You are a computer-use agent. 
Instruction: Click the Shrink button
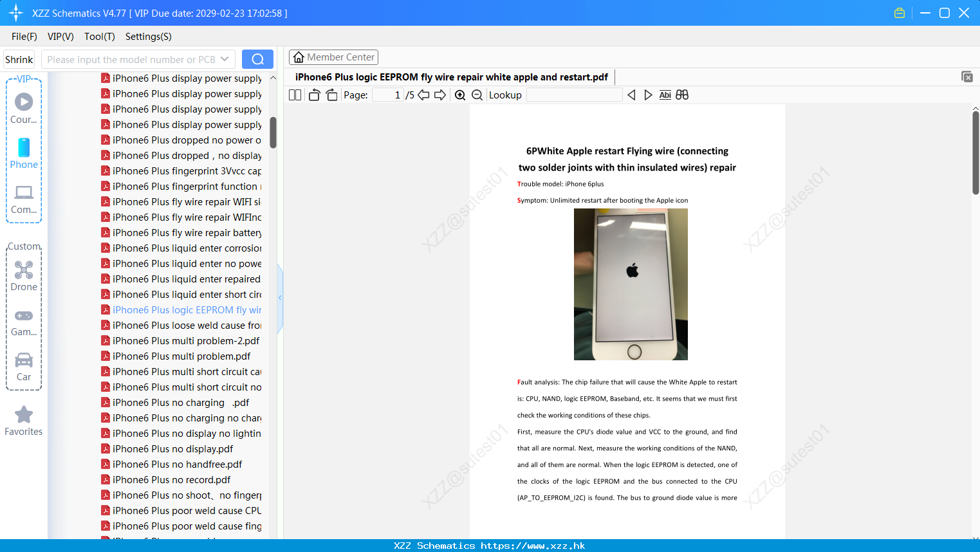19,59
